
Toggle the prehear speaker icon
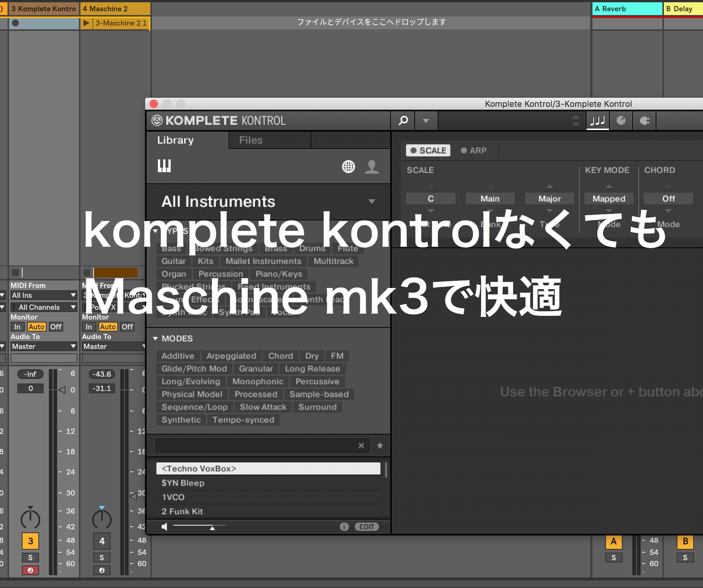pos(164,527)
